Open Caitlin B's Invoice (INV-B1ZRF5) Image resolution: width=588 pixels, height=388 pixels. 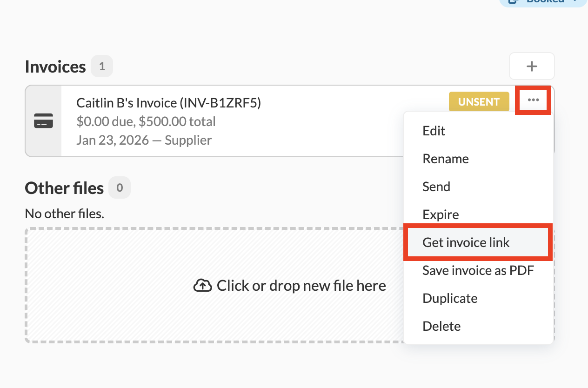168,103
